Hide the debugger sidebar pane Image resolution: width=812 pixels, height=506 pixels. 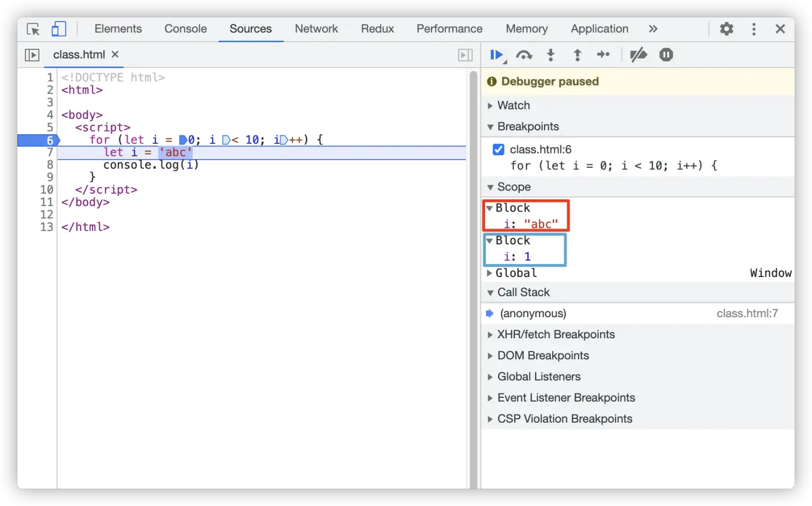[465, 55]
